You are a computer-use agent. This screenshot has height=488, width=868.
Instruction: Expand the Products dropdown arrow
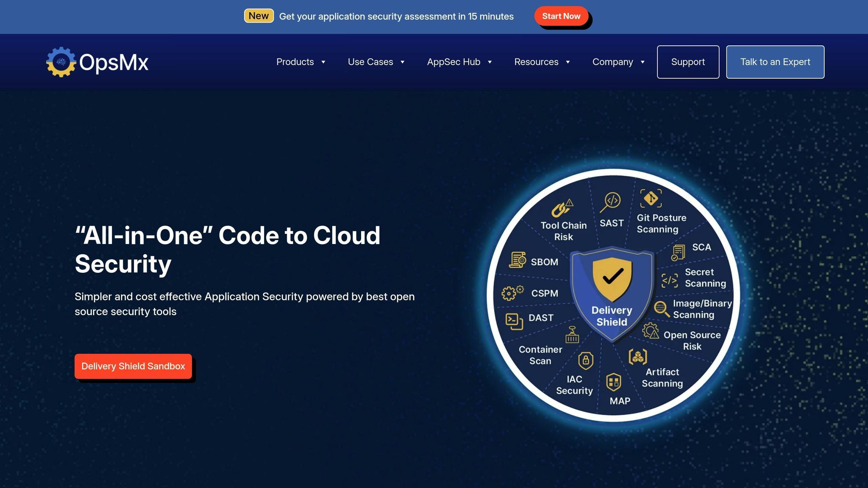pyautogui.click(x=323, y=62)
